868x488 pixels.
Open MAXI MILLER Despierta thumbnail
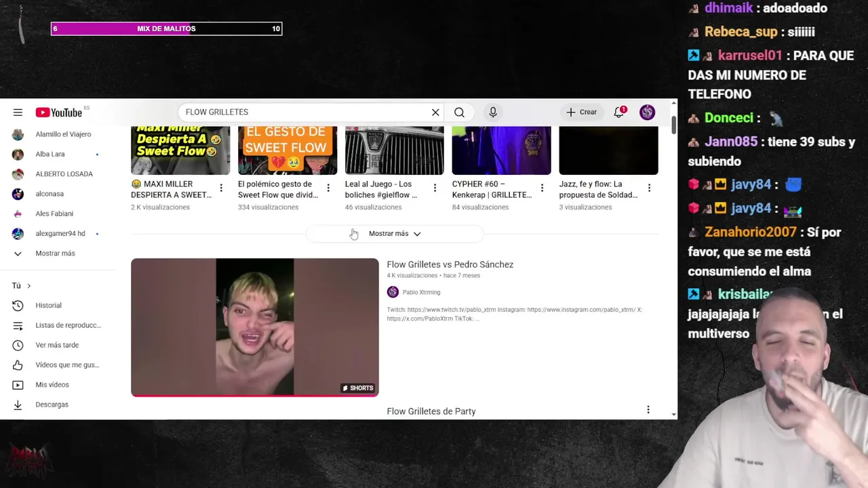coord(180,150)
